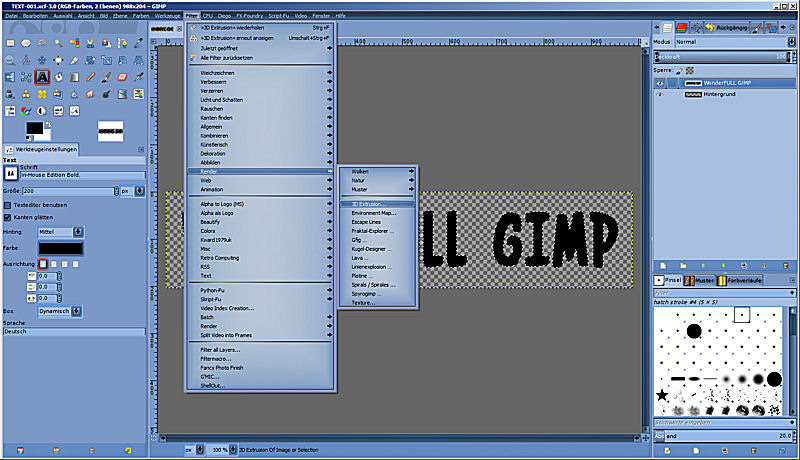Open the Filter menu in menu bar

click(191, 16)
